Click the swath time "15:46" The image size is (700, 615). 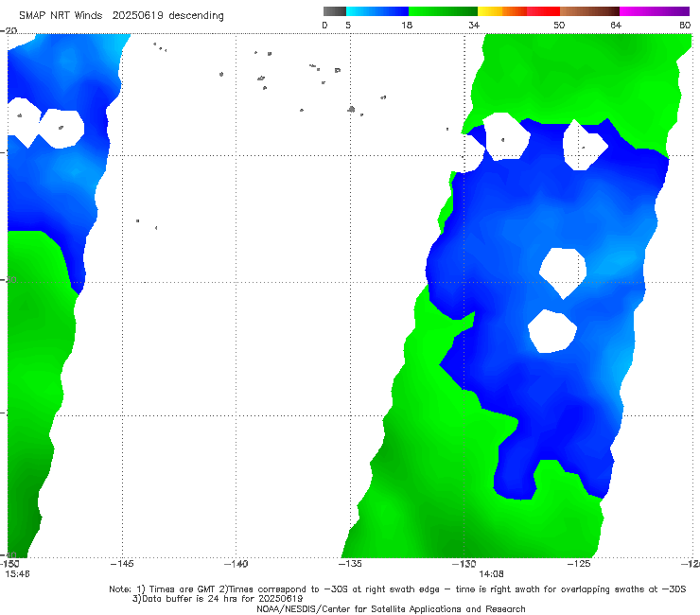tap(17, 574)
